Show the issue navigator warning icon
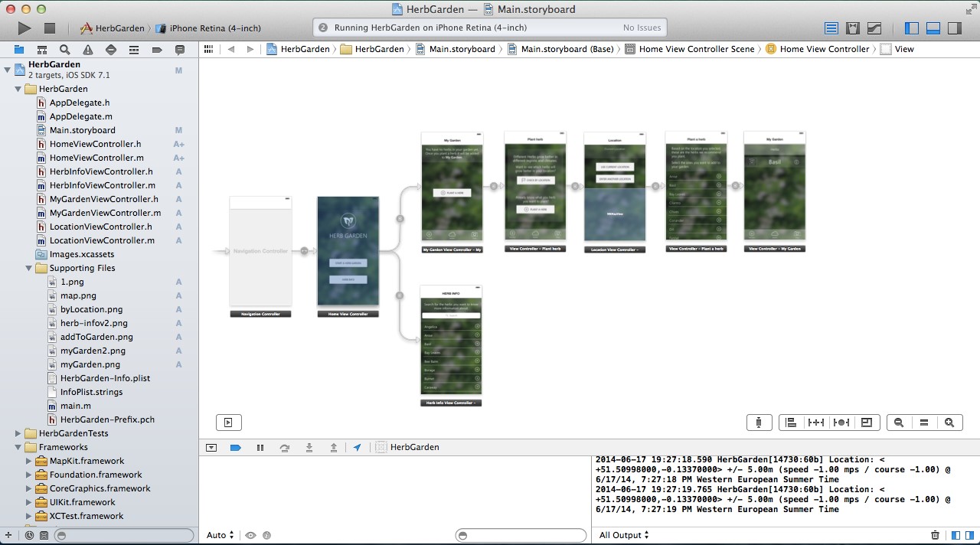980x545 pixels. click(88, 50)
